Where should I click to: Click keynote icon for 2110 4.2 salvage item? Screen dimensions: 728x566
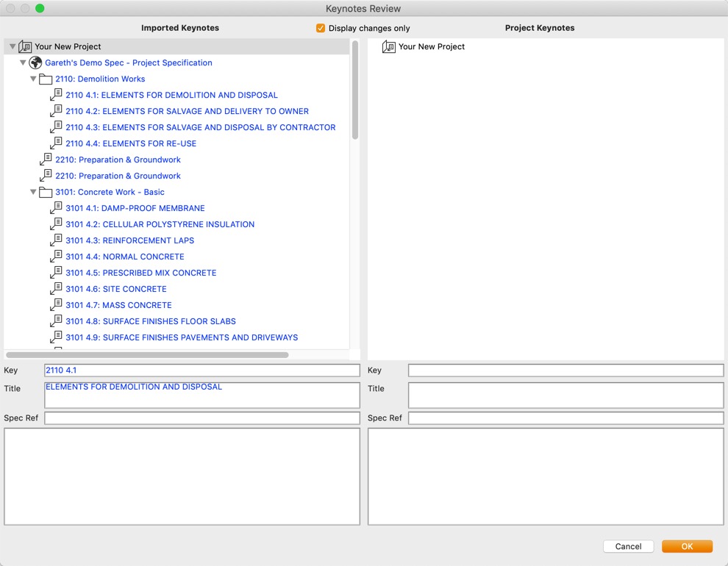pyautogui.click(x=56, y=112)
